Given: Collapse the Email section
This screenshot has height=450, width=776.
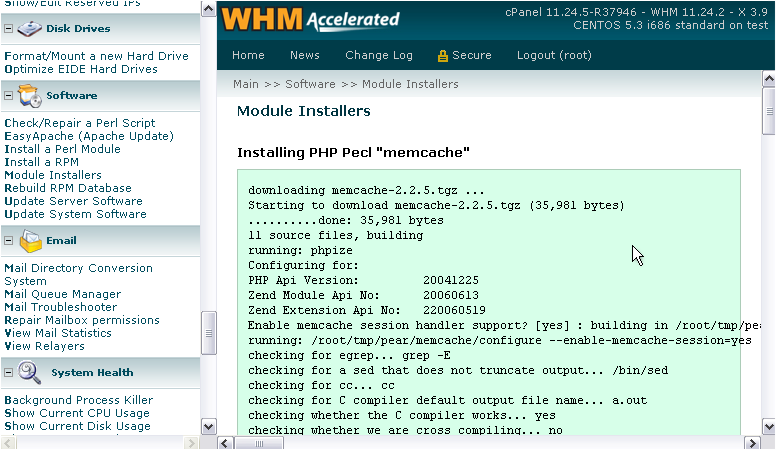Looking at the screenshot, I should click(9, 241).
